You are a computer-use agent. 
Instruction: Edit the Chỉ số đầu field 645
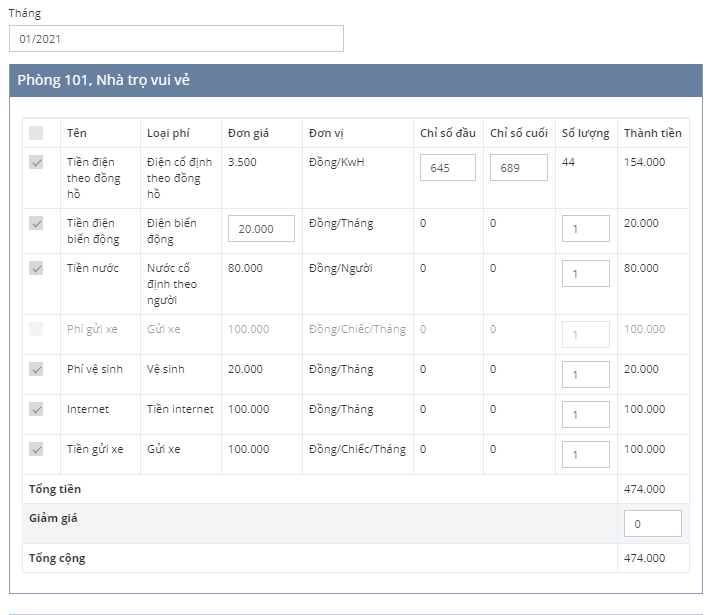click(x=448, y=168)
